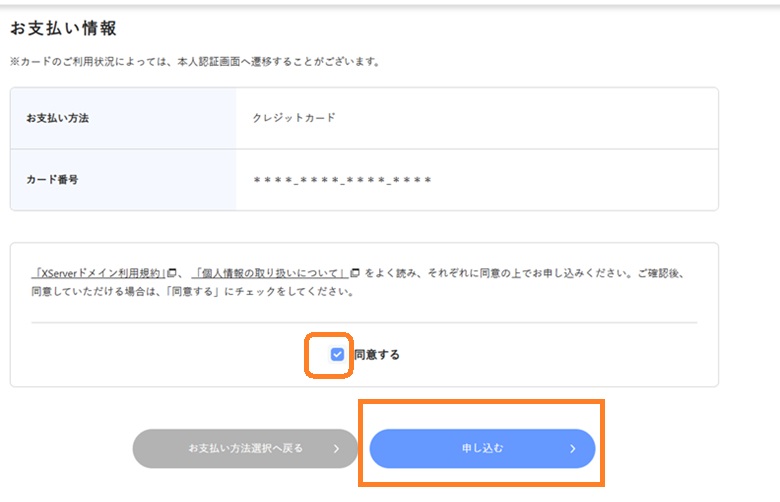Click the カード番号 row label
Screen dimensions: 780x502
52,180
